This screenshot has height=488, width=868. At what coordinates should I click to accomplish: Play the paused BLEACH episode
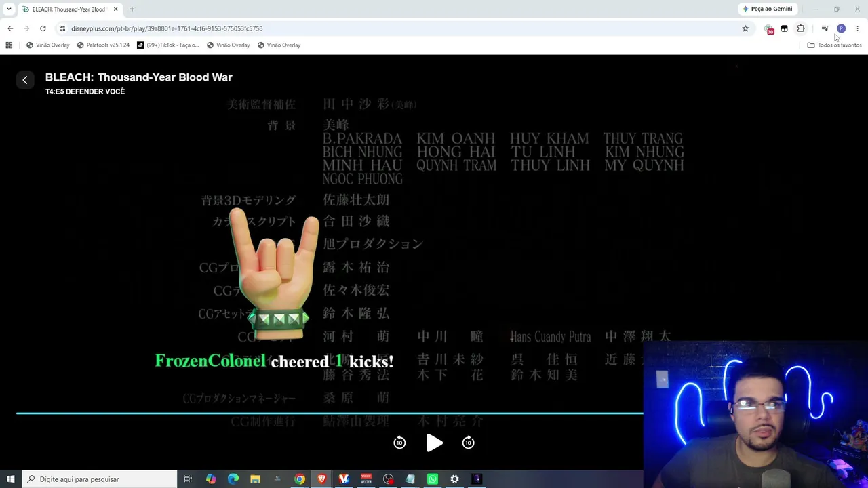[x=434, y=443]
